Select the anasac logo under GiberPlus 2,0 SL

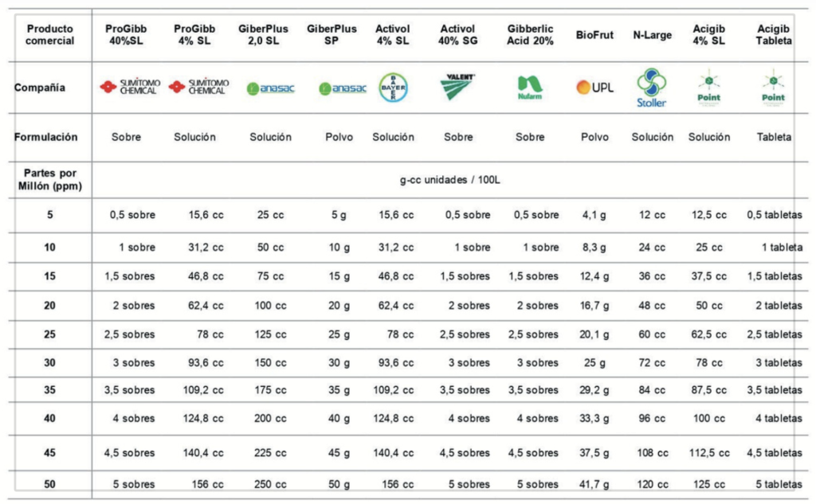[270, 88]
